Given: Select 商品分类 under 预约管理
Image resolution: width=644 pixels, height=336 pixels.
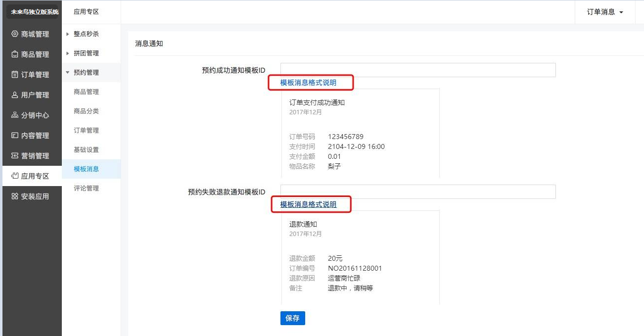Looking at the screenshot, I should click(x=87, y=111).
